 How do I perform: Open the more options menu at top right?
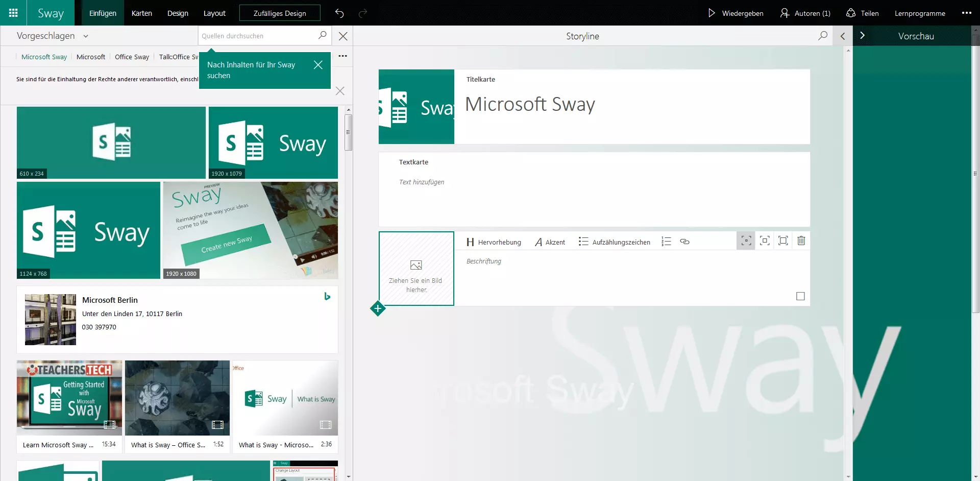tap(966, 13)
